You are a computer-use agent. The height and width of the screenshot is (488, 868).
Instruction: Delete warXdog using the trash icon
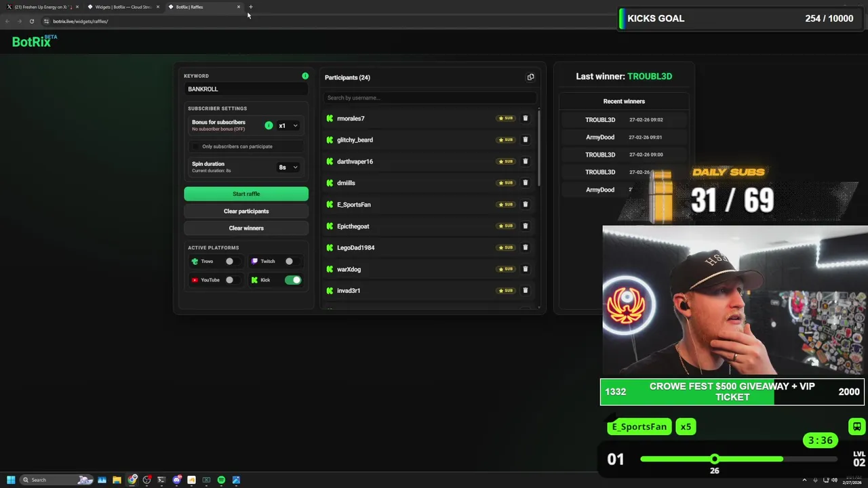tap(525, 269)
